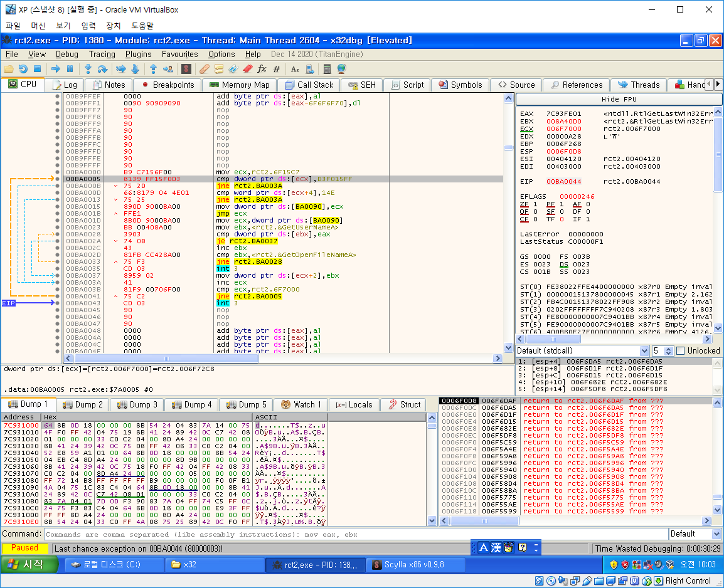Switch to the Dump 2 tab
Screen dimensions: 724x588
click(83, 404)
